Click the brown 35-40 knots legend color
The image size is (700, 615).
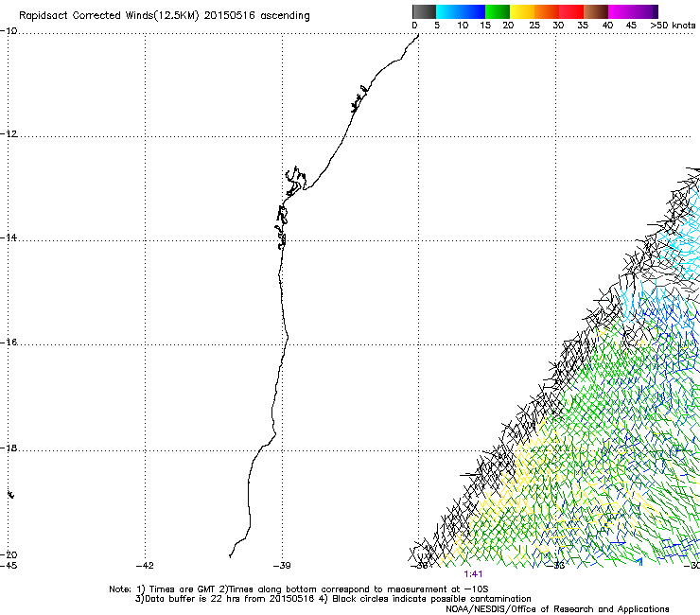(596, 11)
